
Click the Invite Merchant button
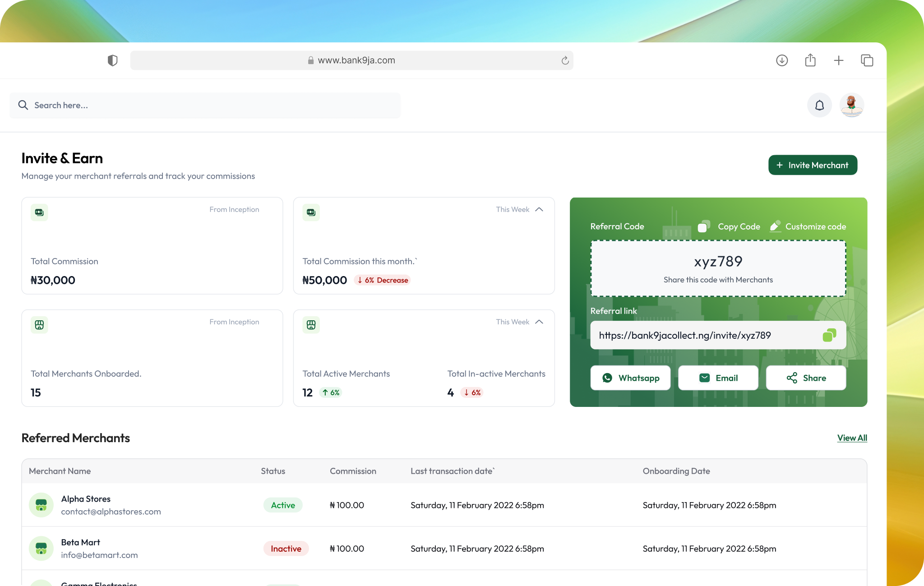click(x=813, y=165)
